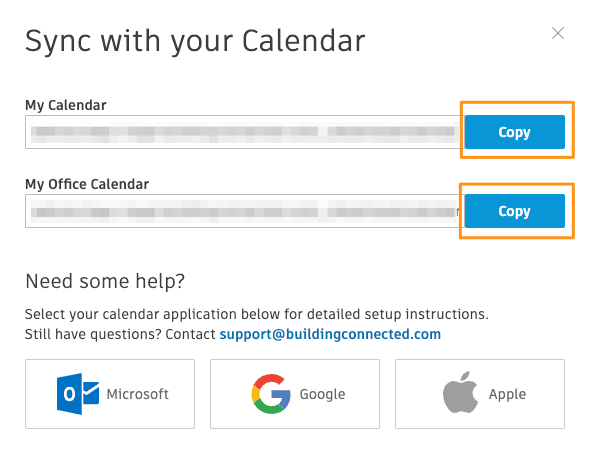
Task: Click the "Microsoft" text label
Action: (138, 394)
